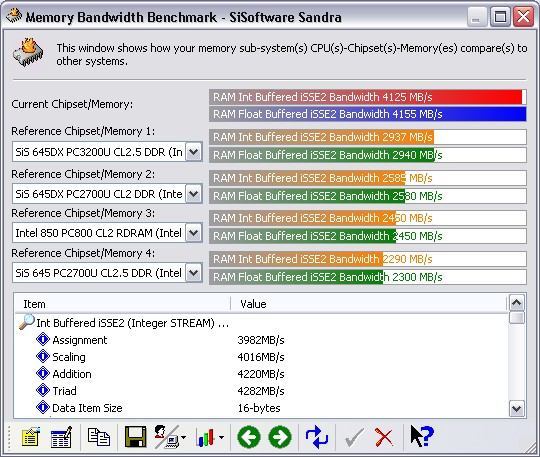The image size is (540, 457).
Task: Click red Int Bandwidth 4125 MB/s bar
Action: point(367,97)
